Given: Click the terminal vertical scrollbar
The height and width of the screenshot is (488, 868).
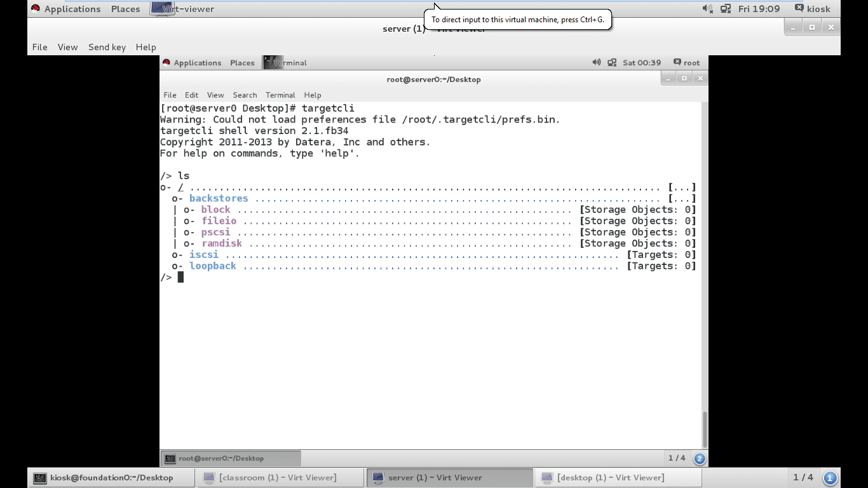Looking at the screenshot, I should pyautogui.click(x=704, y=430).
